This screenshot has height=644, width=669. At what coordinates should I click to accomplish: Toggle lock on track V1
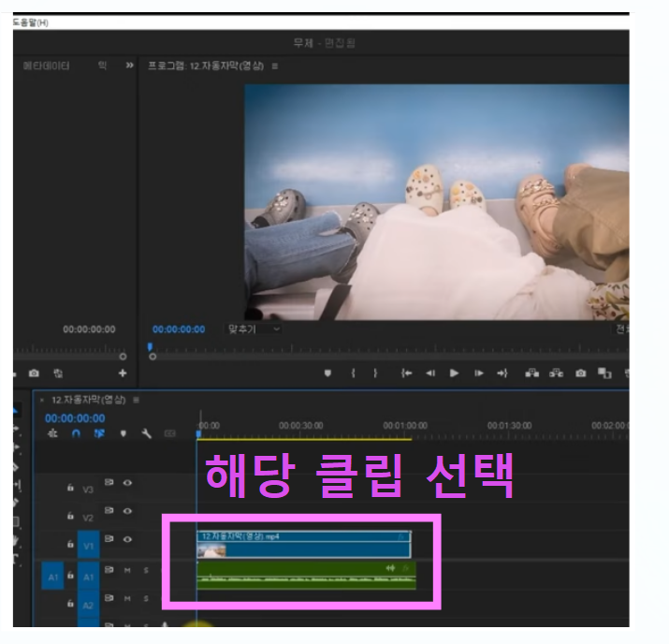coord(70,545)
